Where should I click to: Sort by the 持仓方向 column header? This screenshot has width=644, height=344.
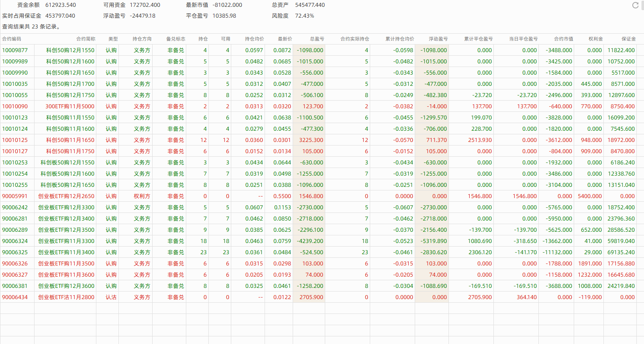[x=142, y=39]
